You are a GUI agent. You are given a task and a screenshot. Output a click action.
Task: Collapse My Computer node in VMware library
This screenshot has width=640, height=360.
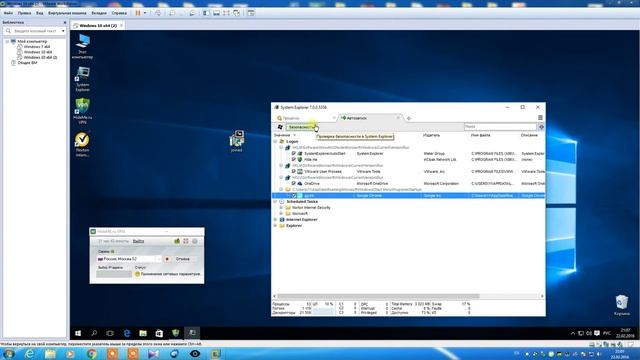click(7, 42)
